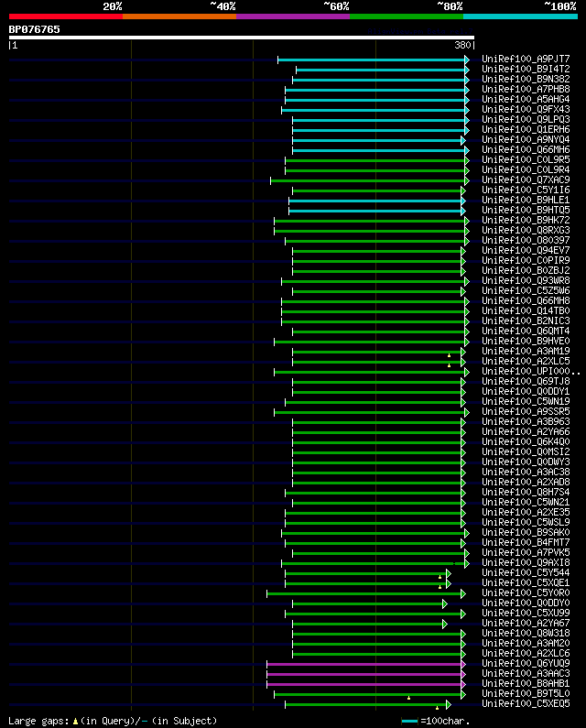Screen dimensions: 586x728
Task: Click the cyan =100char. scale legend
Action: tap(436, 721)
